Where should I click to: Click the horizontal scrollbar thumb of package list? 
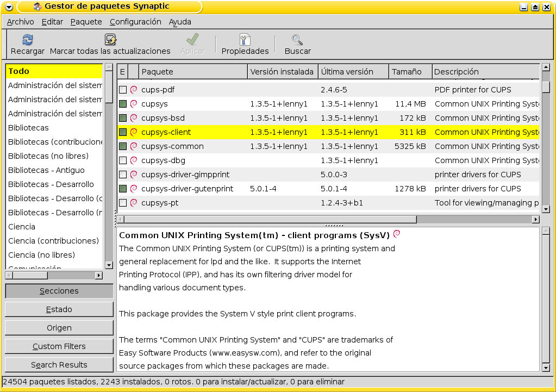(x=270, y=220)
